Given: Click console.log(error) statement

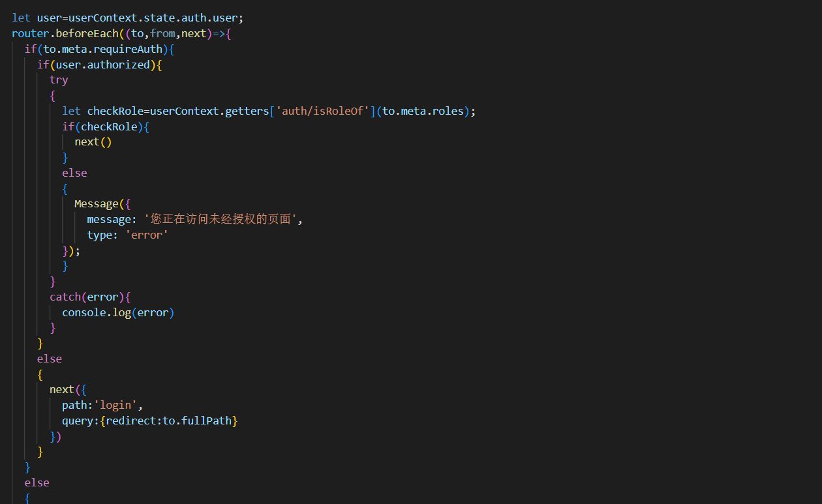Looking at the screenshot, I should (118, 312).
